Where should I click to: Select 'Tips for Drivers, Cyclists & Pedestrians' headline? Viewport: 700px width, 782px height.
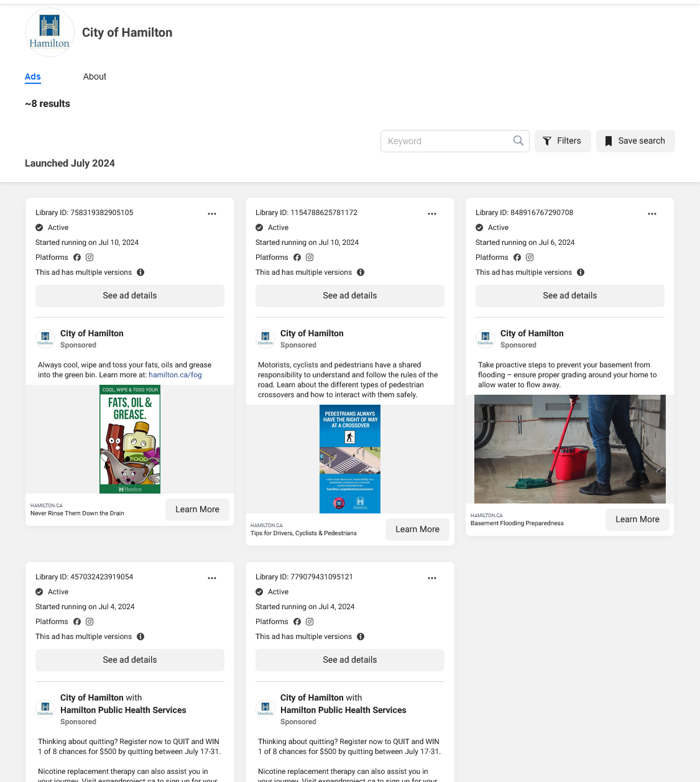[x=303, y=533]
